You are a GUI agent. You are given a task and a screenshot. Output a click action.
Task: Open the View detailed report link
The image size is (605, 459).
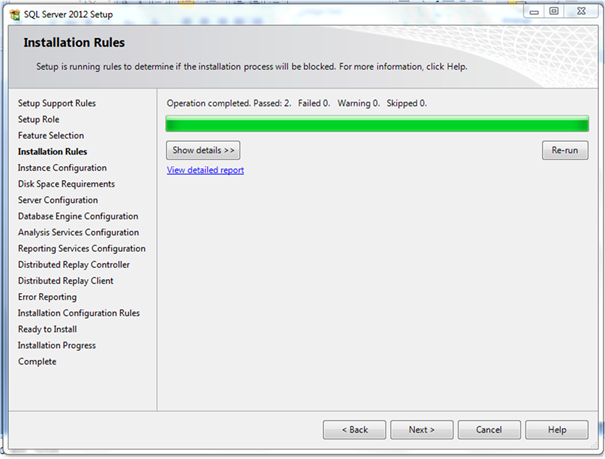[x=205, y=170]
